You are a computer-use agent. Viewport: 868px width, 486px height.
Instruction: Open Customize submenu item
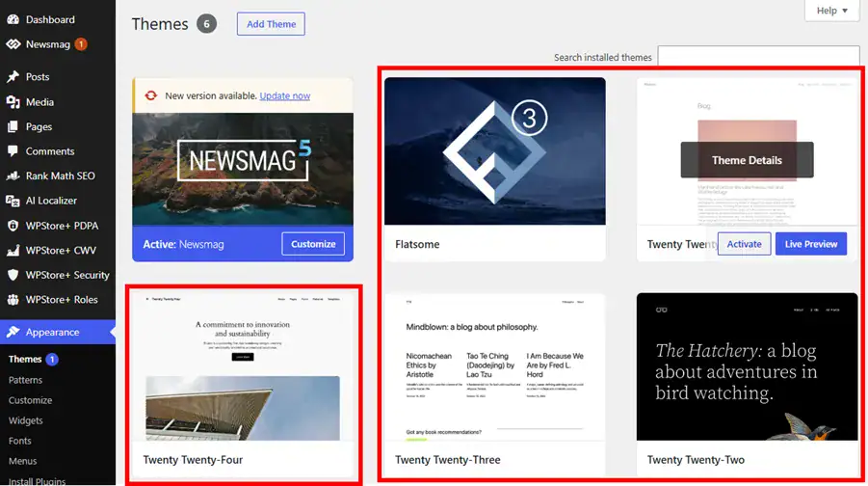[31, 400]
